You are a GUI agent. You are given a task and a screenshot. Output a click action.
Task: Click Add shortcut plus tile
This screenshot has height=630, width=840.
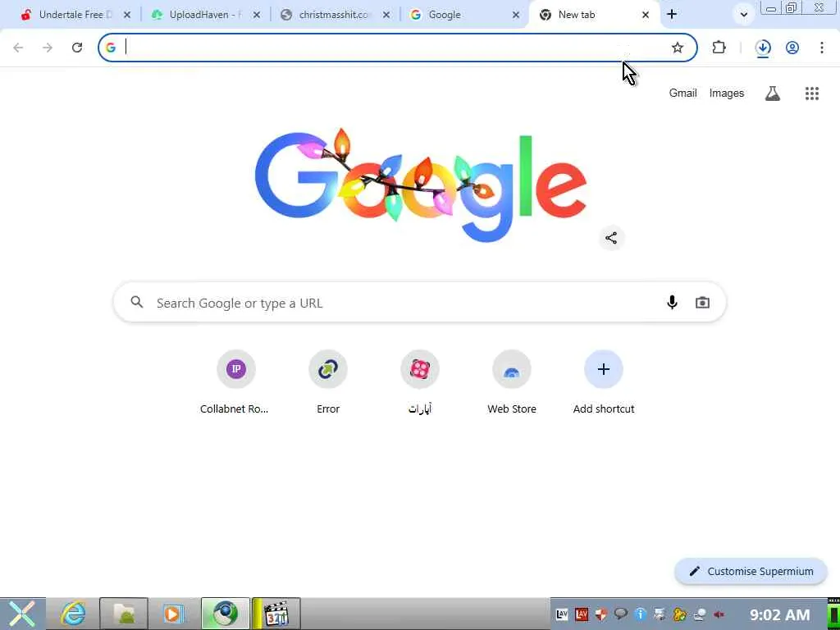pos(604,381)
